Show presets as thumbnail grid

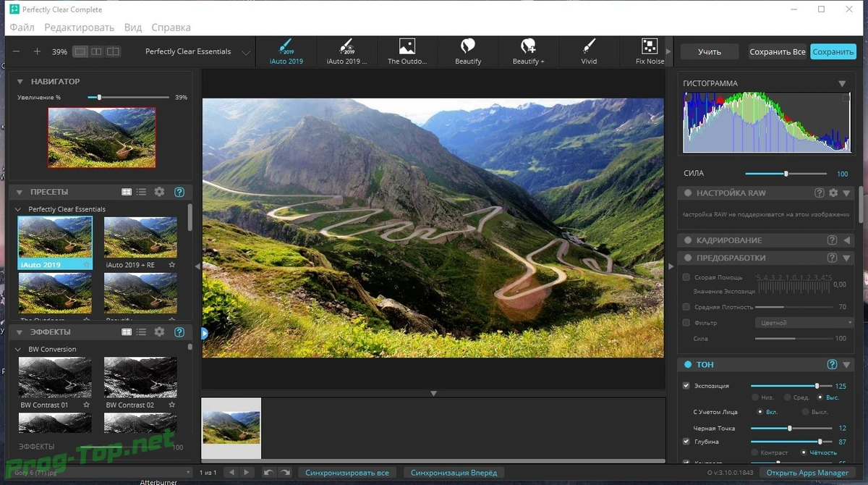127,192
